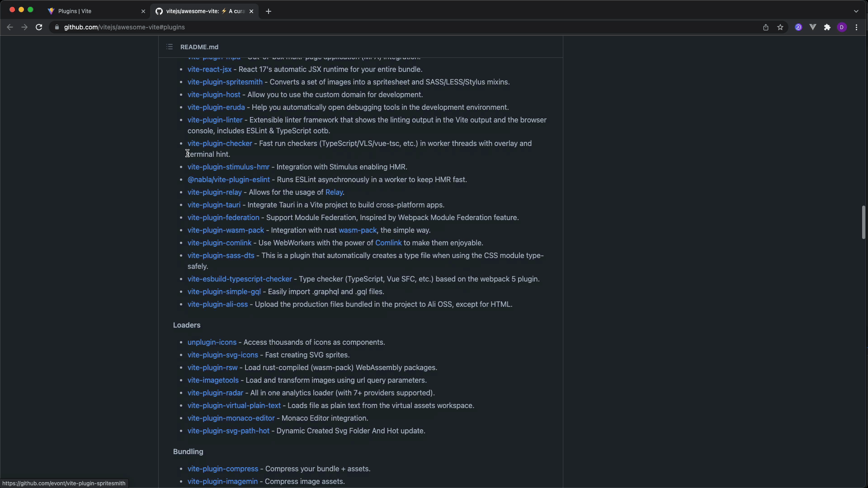Follow the vite-plugin-tauri link
868x488 pixels.
[x=214, y=205]
